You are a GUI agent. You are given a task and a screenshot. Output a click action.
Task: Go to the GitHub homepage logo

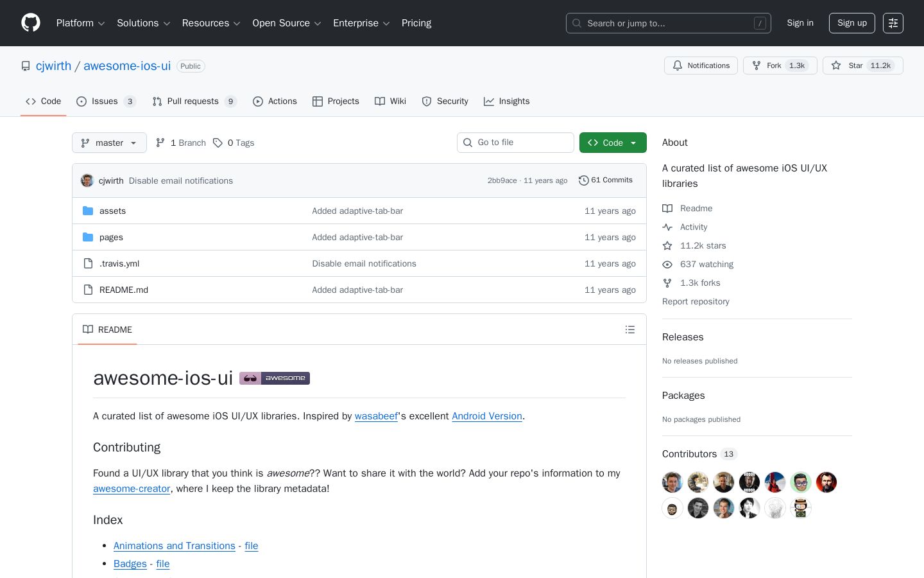pyautogui.click(x=31, y=23)
